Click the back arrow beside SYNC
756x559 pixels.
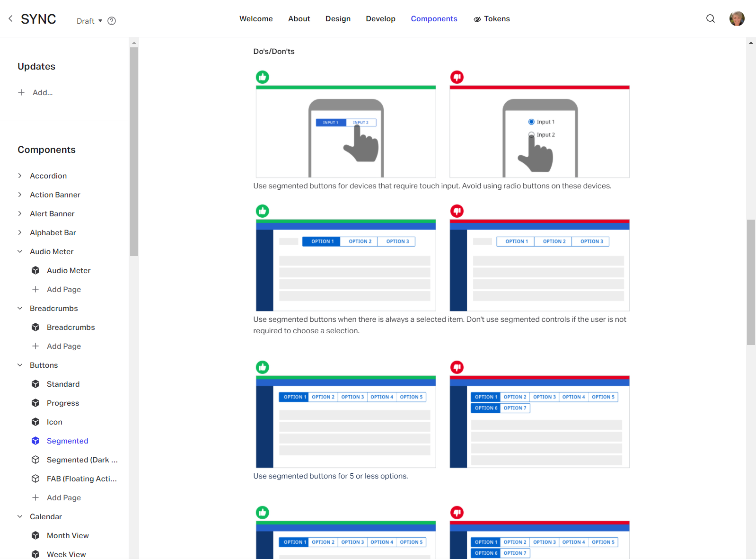[10, 18]
